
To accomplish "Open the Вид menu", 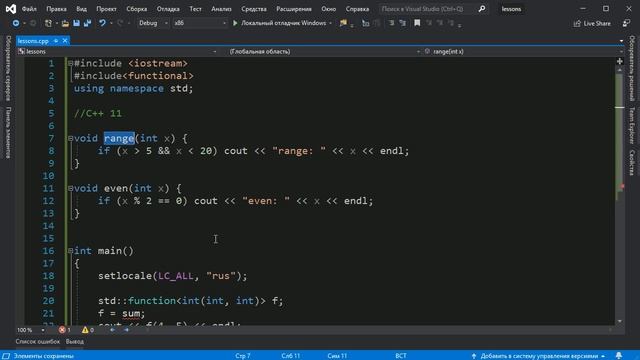I will click(81, 9).
